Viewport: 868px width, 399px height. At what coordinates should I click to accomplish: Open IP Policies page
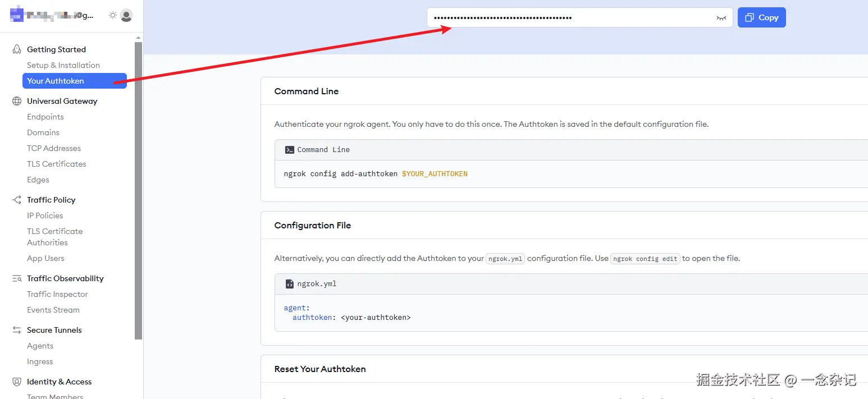pyautogui.click(x=45, y=215)
